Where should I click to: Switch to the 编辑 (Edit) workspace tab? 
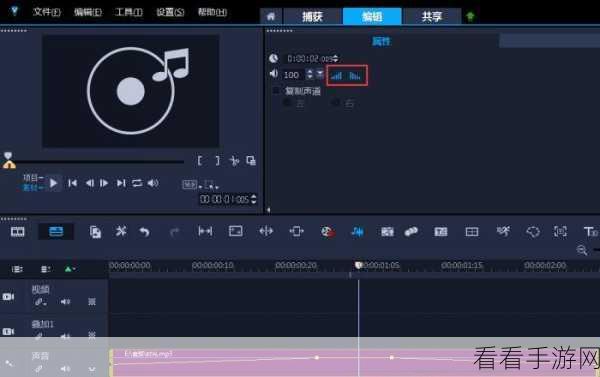click(372, 16)
